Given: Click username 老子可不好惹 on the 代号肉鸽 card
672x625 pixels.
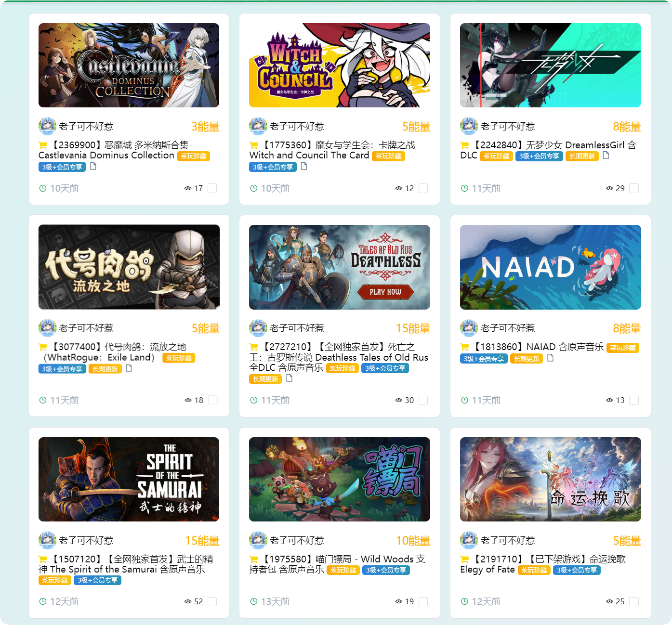Looking at the screenshot, I should tap(86, 328).
